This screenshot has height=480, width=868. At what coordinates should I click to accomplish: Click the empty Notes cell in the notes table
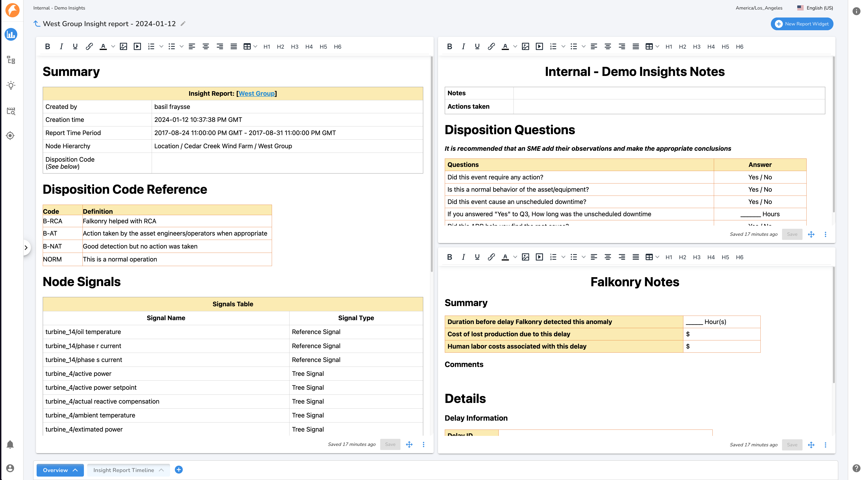[x=669, y=93]
